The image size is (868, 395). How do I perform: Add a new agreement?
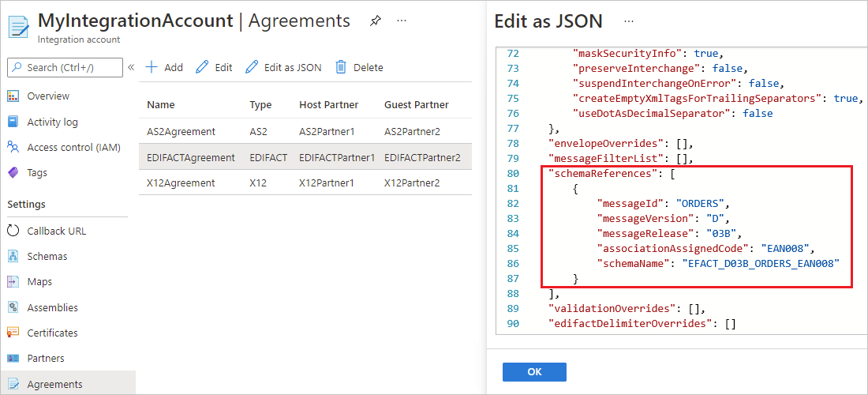click(x=164, y=68)
